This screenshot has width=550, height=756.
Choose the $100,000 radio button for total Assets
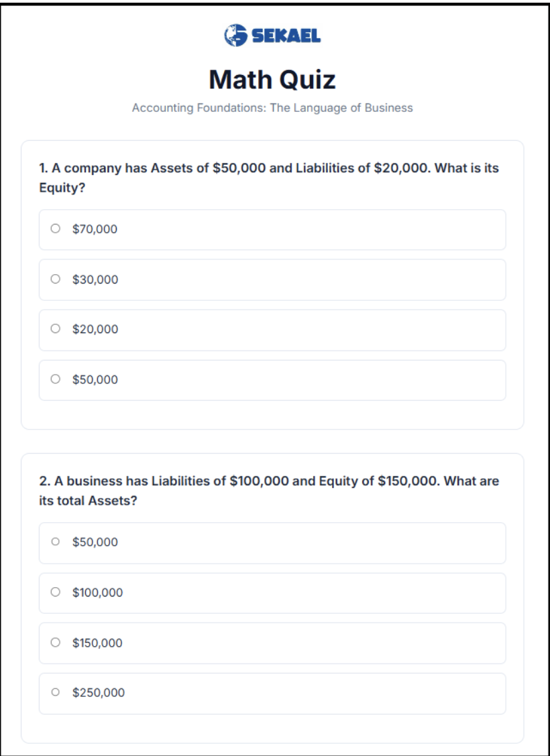[56, 592]
